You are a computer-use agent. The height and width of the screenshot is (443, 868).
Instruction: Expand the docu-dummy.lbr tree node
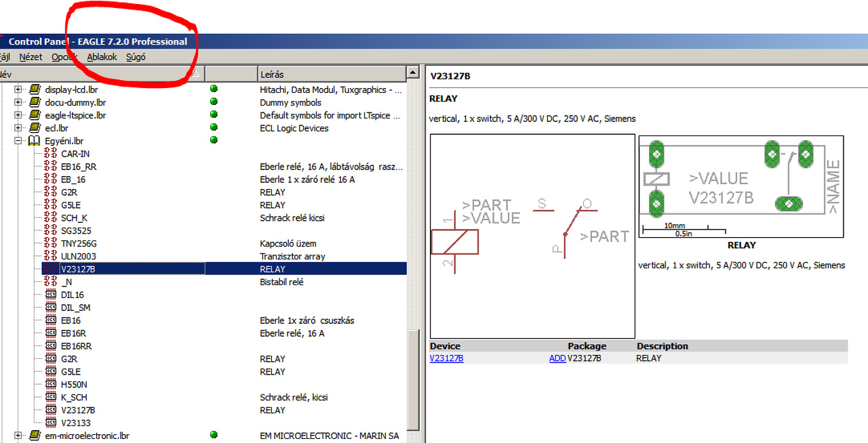tap(18, 102)
